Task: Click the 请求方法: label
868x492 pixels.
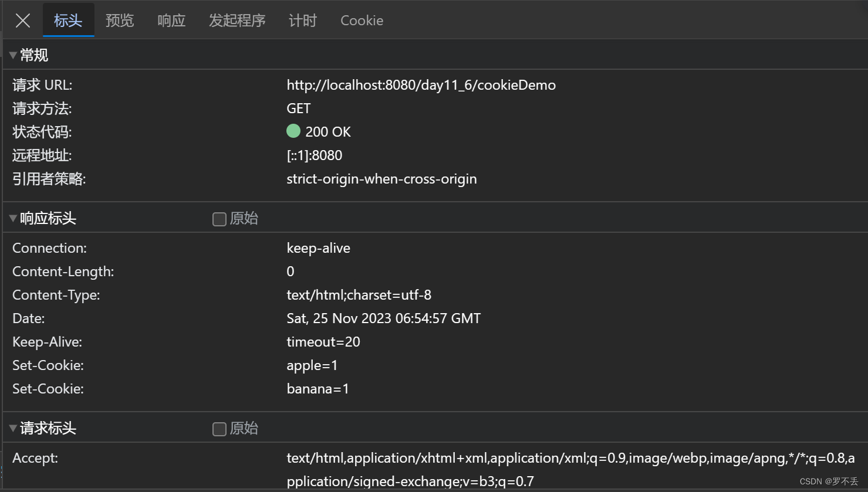Action: click(42, 108)
